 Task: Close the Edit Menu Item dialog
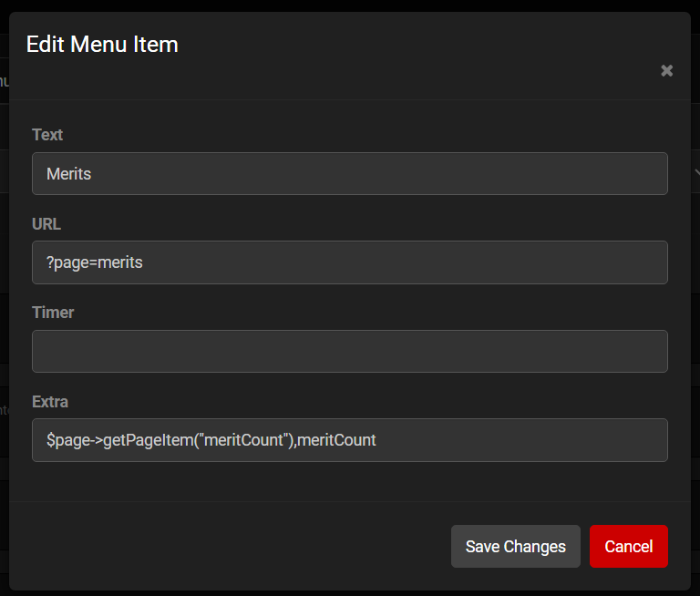[x=666, y=71]
